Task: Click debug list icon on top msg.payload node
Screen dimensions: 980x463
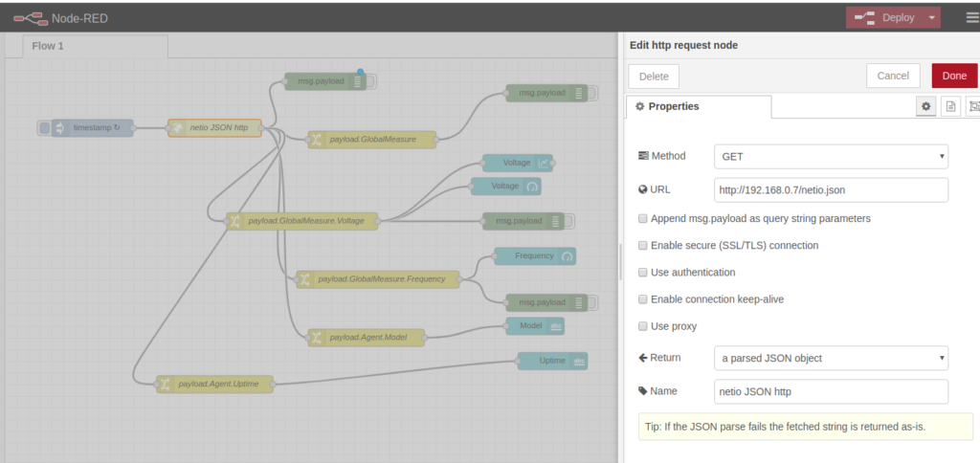Action: 358,81
